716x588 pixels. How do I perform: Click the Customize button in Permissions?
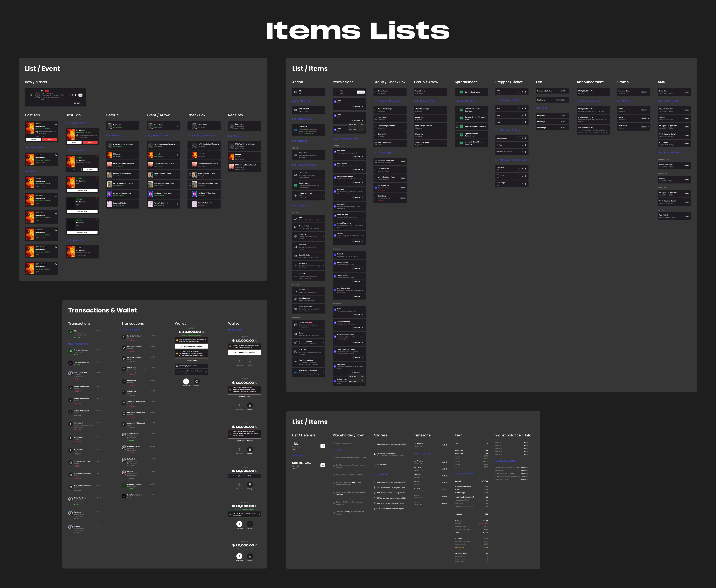pyautogui.click(x=361, y=92)
